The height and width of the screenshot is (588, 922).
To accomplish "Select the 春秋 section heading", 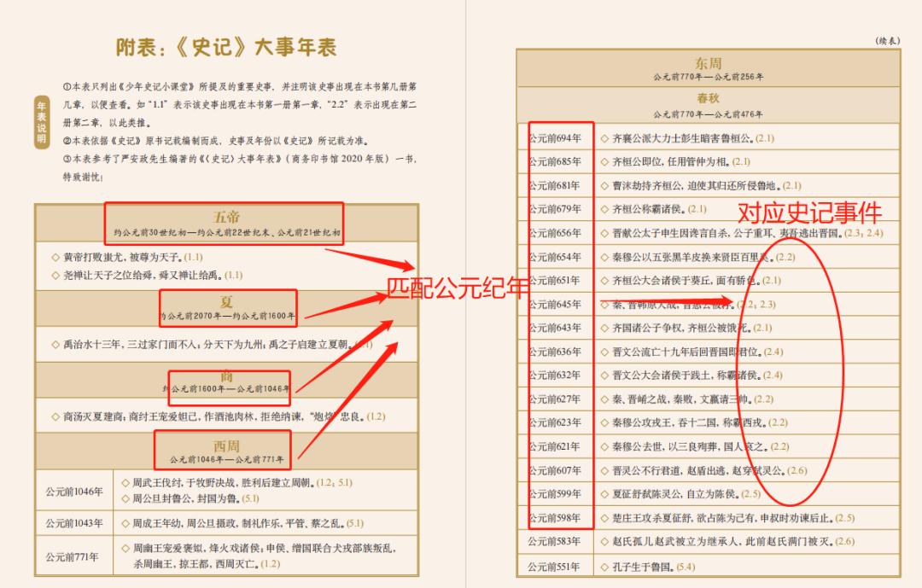I will pos(708,98).
